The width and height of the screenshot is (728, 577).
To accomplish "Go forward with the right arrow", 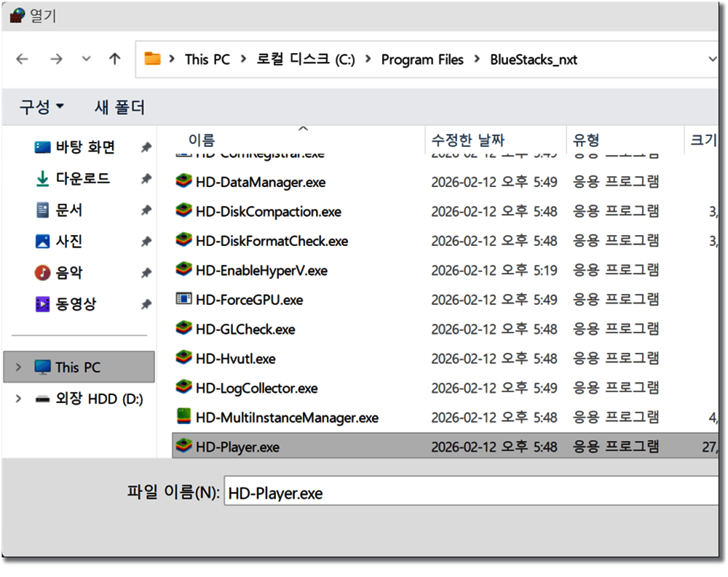I will tap(56, 59).
